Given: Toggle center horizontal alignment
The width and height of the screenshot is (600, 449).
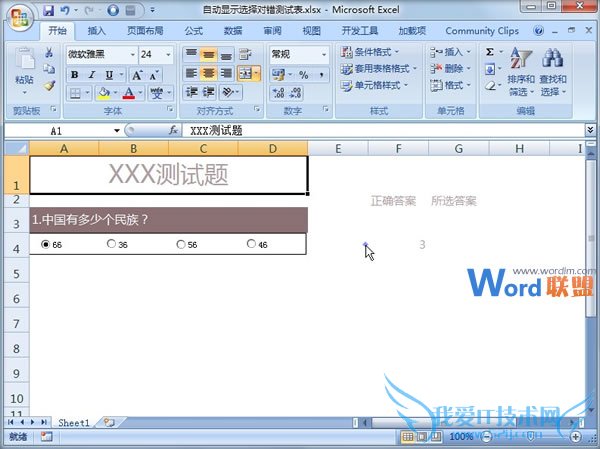Looking at the screenshot, I should pos(209,73).
